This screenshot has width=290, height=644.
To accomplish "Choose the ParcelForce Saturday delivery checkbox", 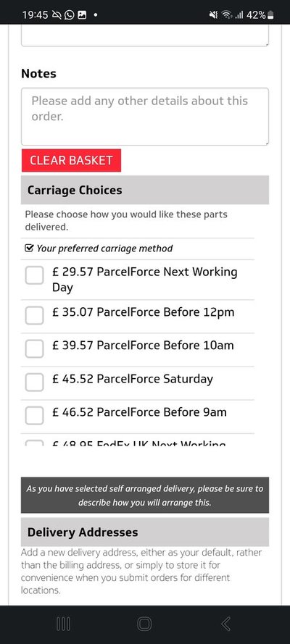I will tap(34, 382).
